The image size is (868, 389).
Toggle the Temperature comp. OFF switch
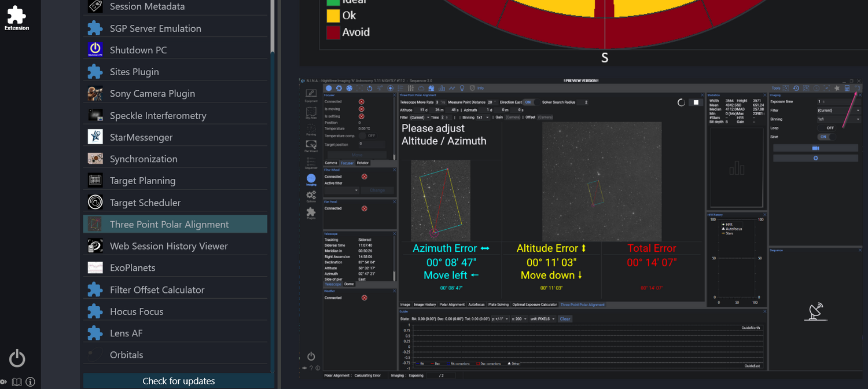pyautogui.click(x=367, y=135)
